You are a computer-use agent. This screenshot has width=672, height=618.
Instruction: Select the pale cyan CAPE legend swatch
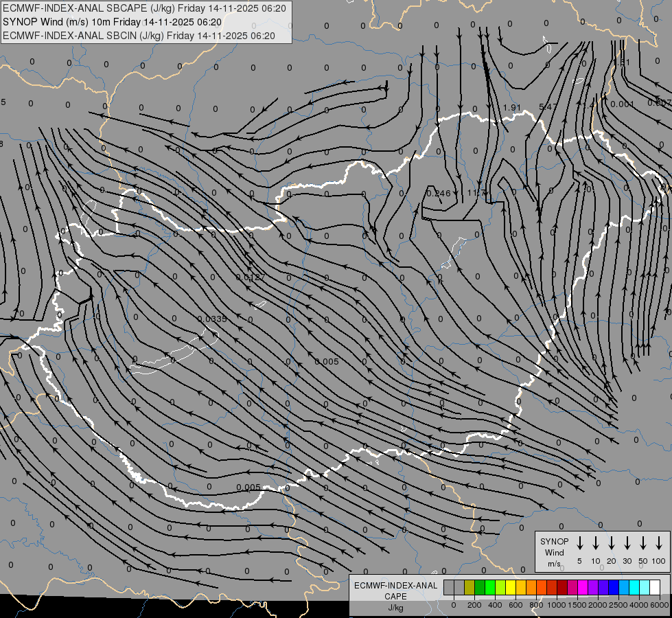[x=645, y=588]
